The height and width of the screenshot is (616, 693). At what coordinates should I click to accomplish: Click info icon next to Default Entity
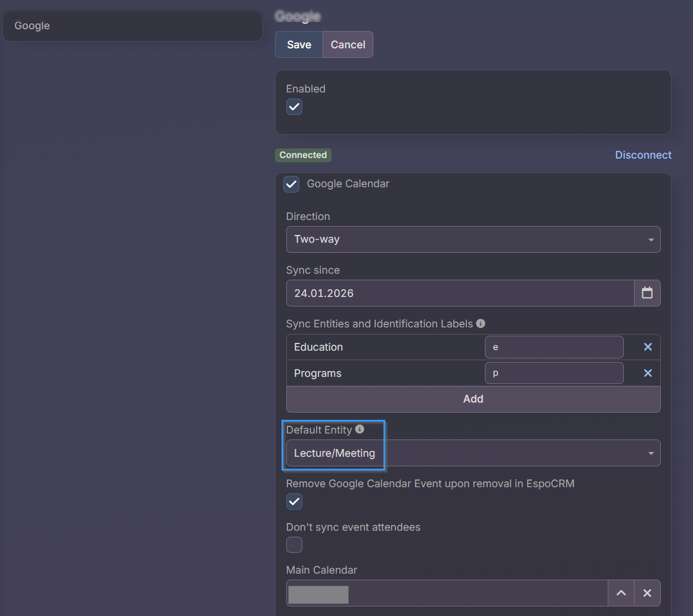tap(360, 429)
